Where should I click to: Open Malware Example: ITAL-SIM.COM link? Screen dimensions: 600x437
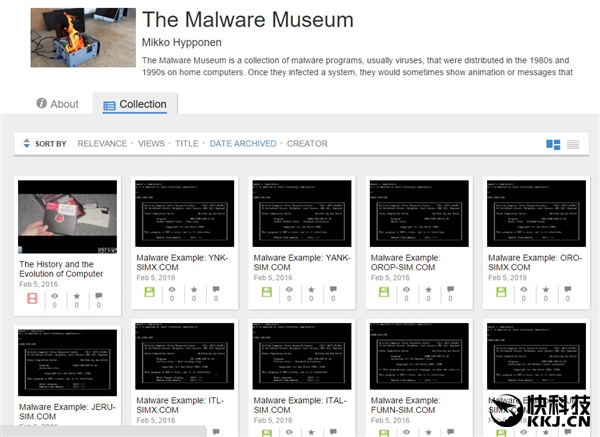[300, 405]
